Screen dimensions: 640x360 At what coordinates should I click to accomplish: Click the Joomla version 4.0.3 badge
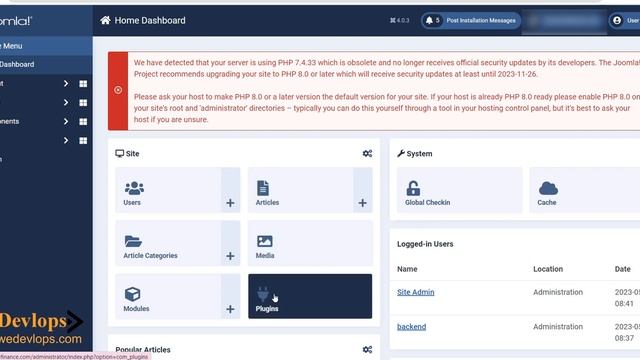[400, 20]
